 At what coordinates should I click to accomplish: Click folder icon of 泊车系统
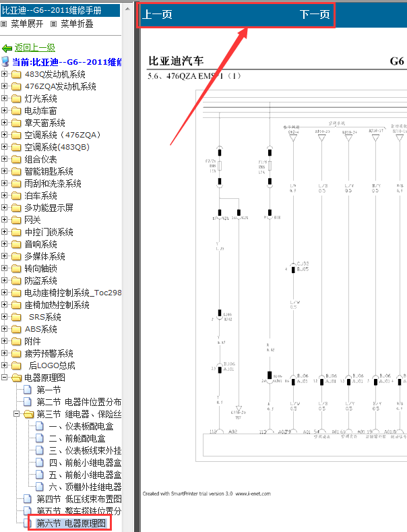pos(16,196)
